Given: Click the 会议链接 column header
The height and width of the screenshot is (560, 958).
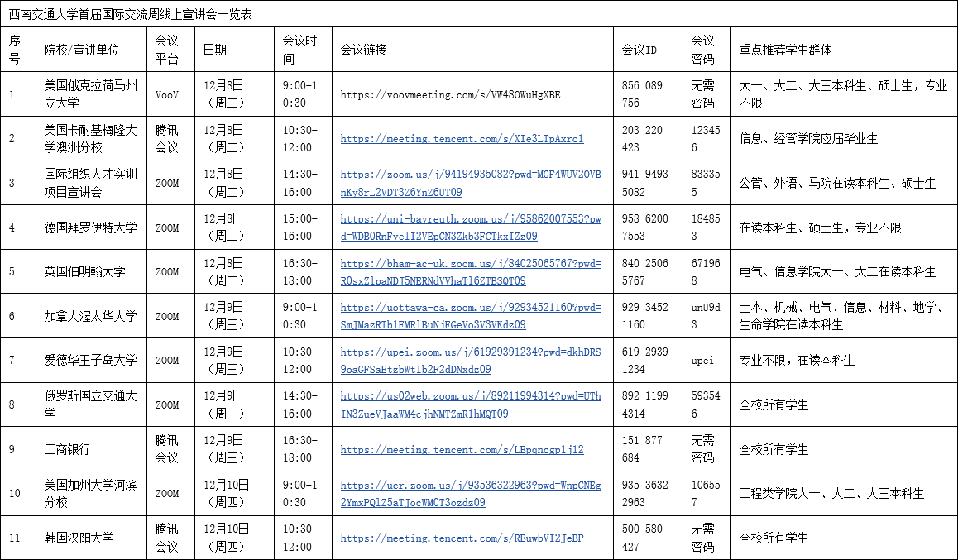Looking at the screenshot, I should (363, 50).
